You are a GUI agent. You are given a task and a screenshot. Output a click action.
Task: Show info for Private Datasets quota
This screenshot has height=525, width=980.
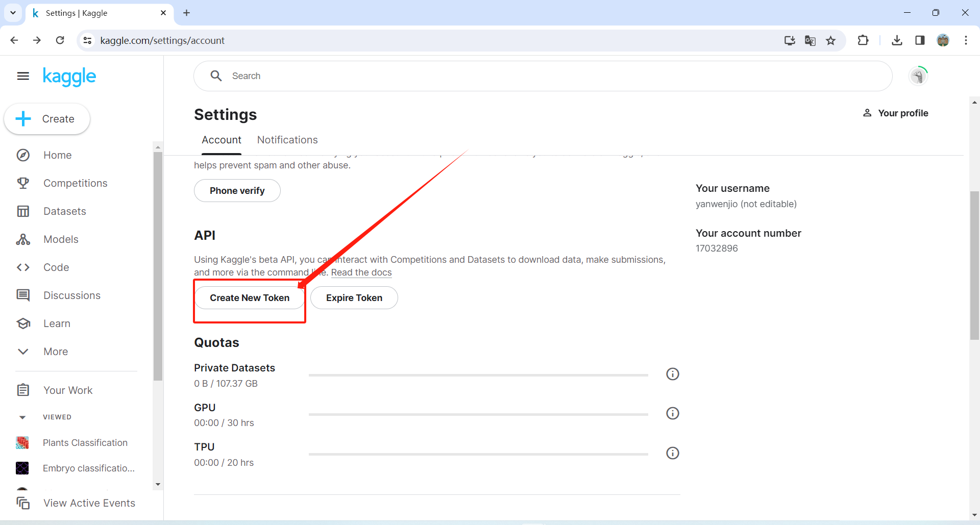pyautogui.click(x=673, y=374)
